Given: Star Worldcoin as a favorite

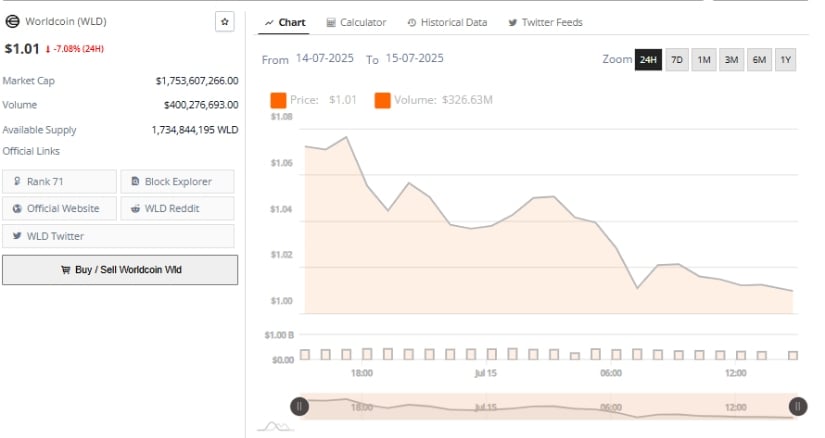Looking at the screenshot, I should (x=225, y=22).
